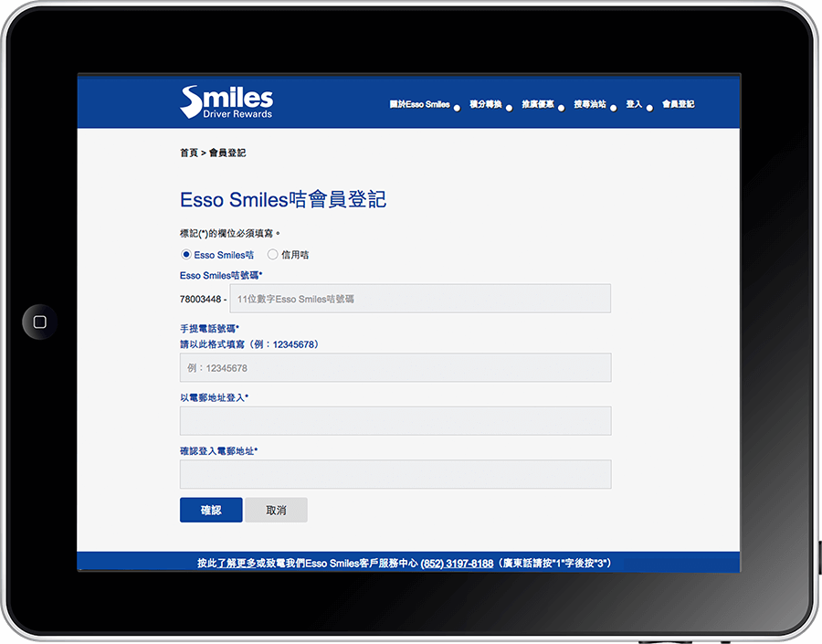Screen dimensions: 822x644
Task: Focus the 手提電話號碼 input field
Action: coord(395,367)
